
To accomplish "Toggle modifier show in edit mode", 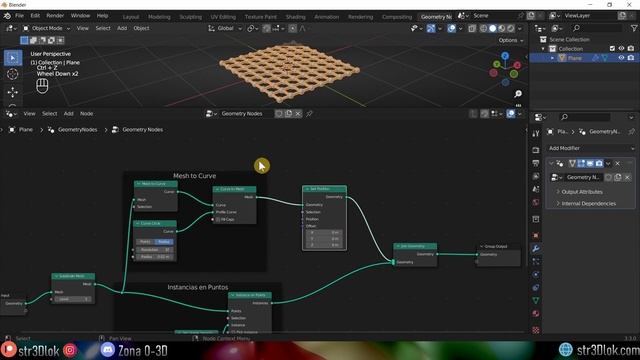I will tap(581, 164).
